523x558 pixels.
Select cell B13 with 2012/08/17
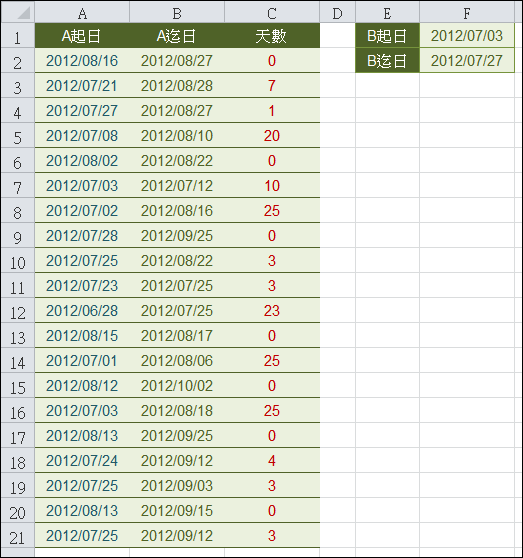(177, 336)
